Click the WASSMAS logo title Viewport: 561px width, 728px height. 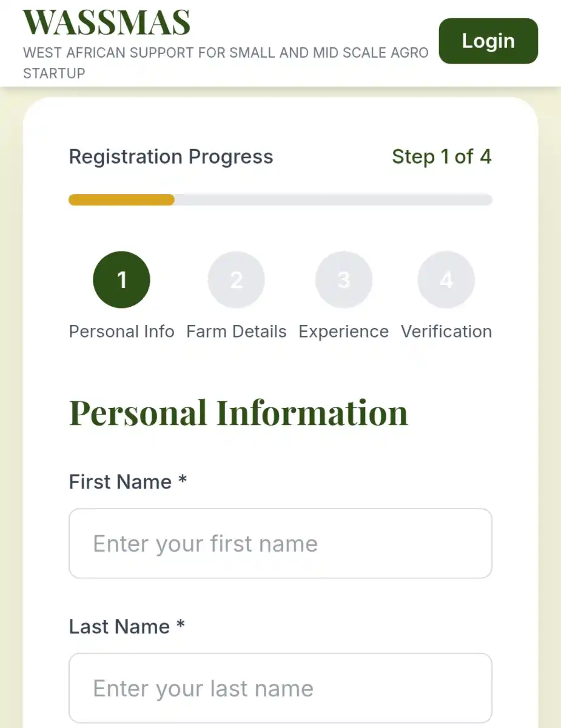click(x=107, y=22)
